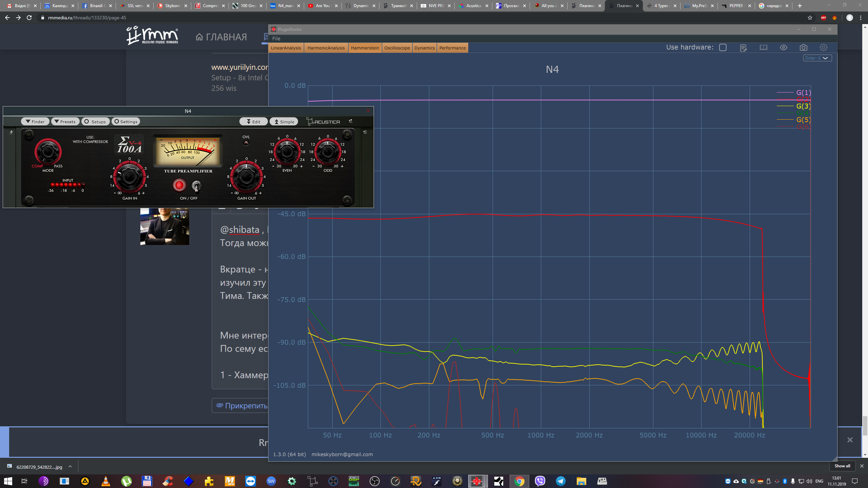Image resolution: width=868 pixels, height=488 pixels.
Task: Open a new browser tab
Action: pyautogui.click(x=800, y=6)
